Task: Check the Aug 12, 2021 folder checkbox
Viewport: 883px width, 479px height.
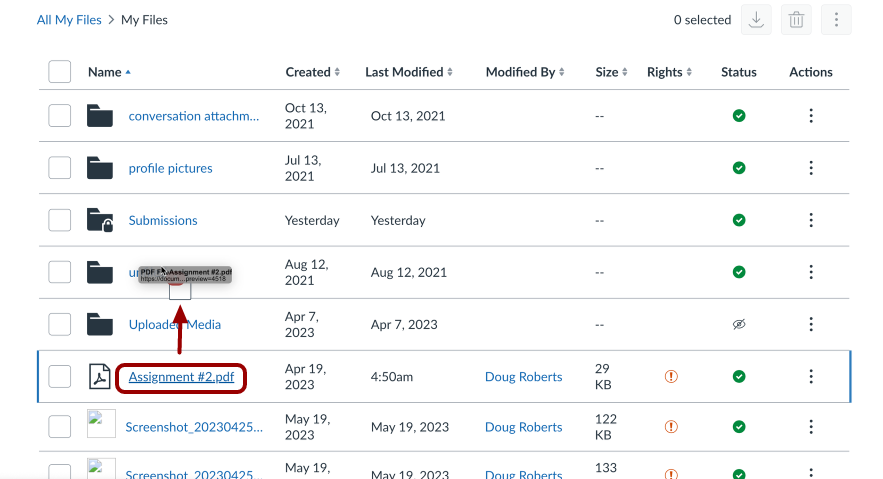Action: click(x=60, y=272)
